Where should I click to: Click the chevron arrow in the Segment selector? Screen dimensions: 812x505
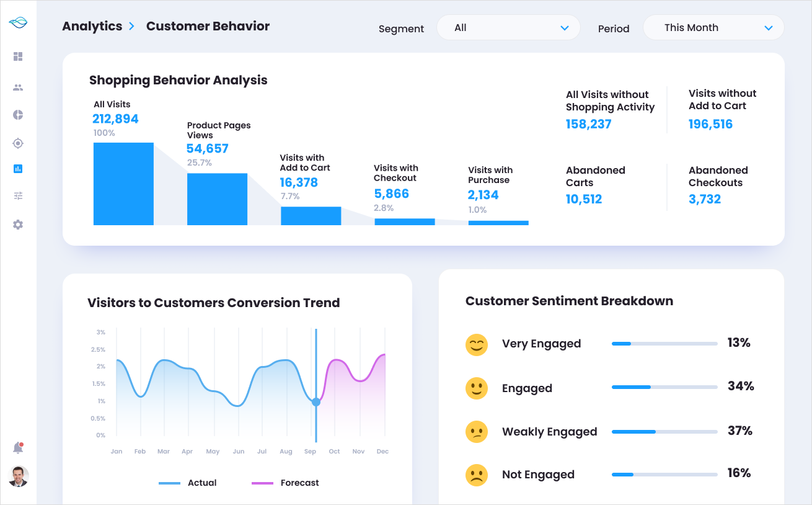564,27
